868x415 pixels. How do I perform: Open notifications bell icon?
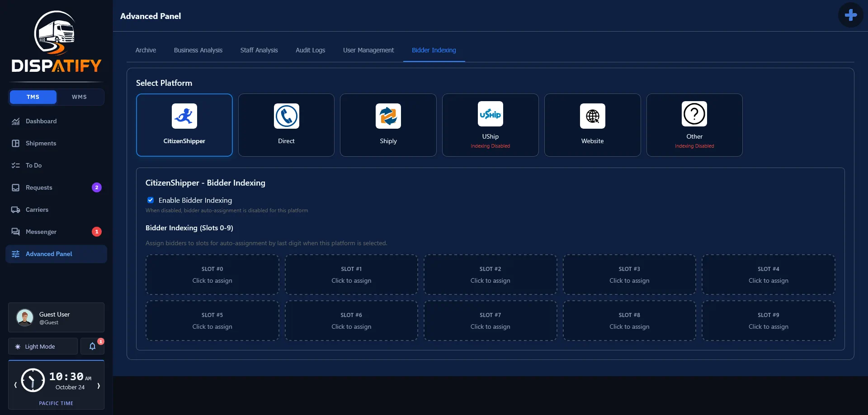[92, 346]
